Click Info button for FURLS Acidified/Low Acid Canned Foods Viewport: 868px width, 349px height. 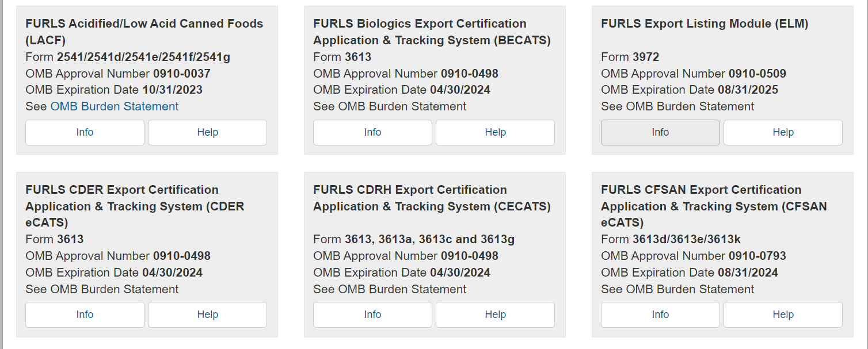tap(85, 132)
